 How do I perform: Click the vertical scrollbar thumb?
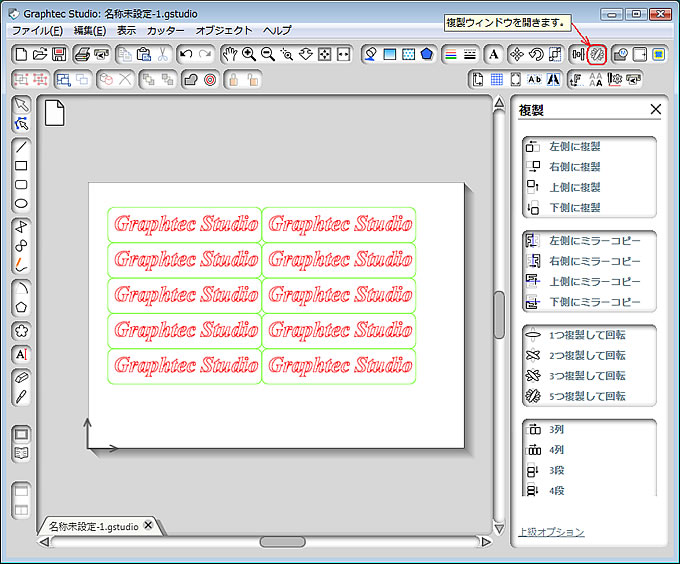tap(499, 315)
